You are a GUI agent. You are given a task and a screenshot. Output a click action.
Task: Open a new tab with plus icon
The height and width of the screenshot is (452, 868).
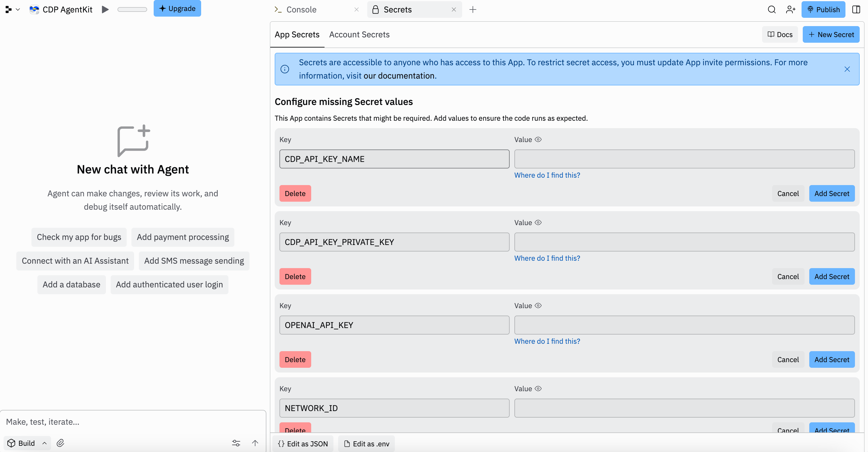click(473, 9)
